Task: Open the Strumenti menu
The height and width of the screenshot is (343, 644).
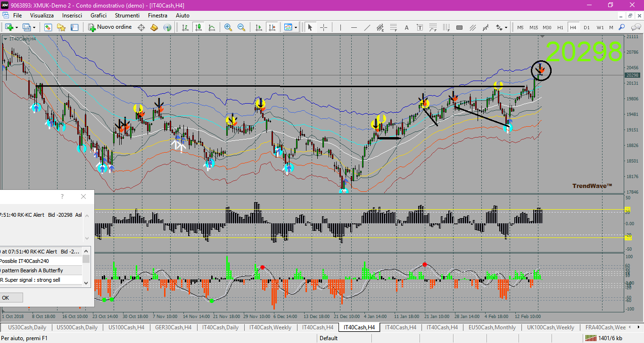Action: pyautogui.click(x=127, y=16)
